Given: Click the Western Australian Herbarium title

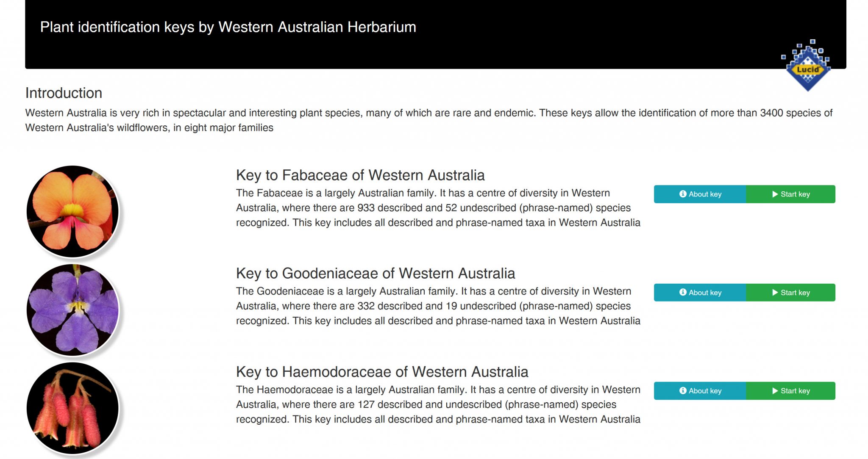Looking at the screenshot, I should pos(228,27).
